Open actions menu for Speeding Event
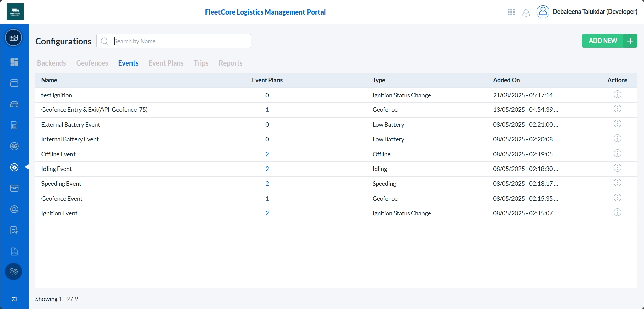This screenshot has width=644, height=309. (617, 183)
